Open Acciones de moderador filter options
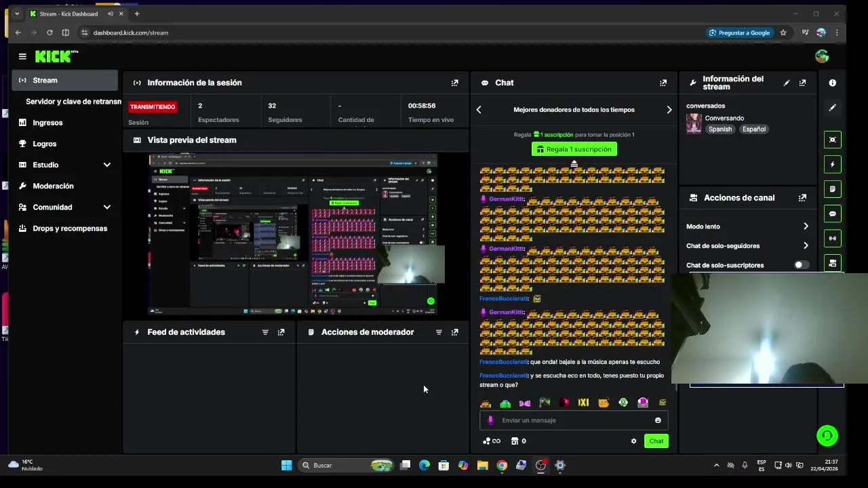This screenshot has width=868, height=488. 439,332
